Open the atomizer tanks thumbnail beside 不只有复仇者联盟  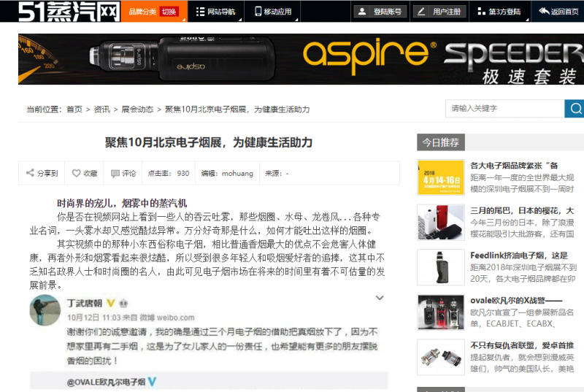(x=441, y=357)
